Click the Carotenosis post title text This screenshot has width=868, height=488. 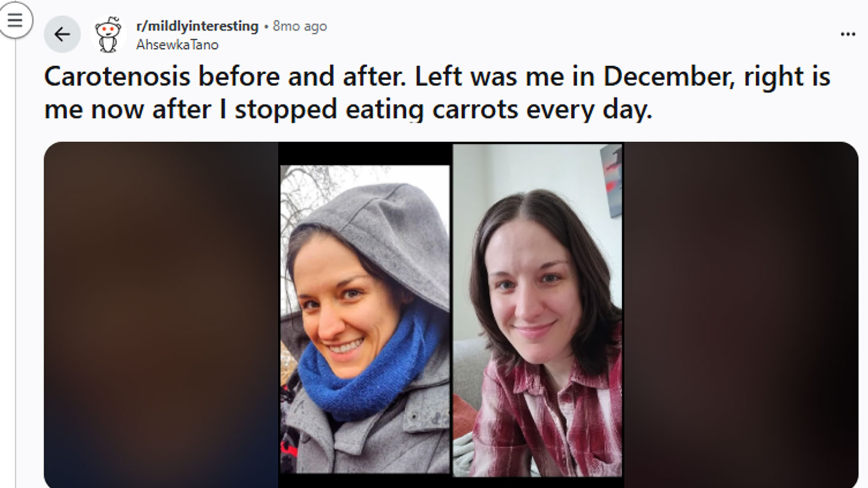[437, 93]
